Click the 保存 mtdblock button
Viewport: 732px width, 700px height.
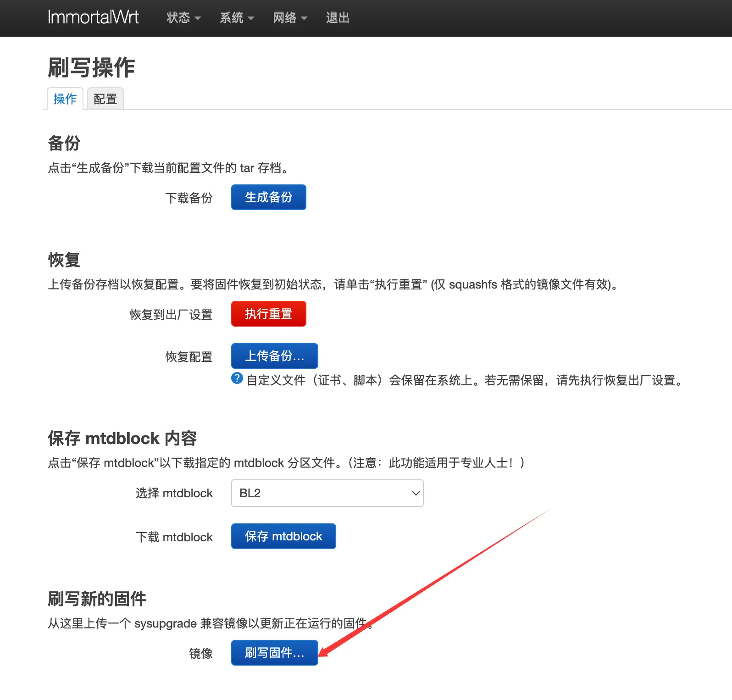pyautogui.click(x=283, y=536)
